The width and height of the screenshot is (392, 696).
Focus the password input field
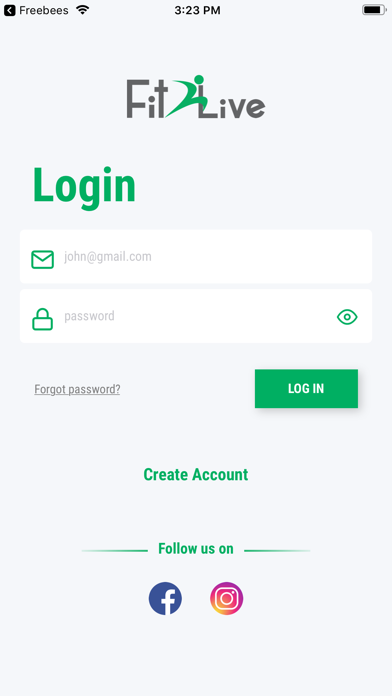(x=196, y=316)
